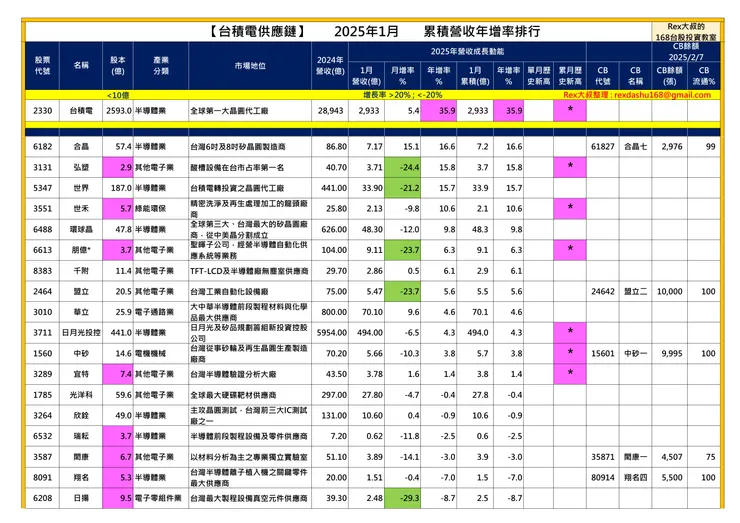Select the 中砂一 CB name cell
Screen dimensions: 740x523
(x=635, y=354)
